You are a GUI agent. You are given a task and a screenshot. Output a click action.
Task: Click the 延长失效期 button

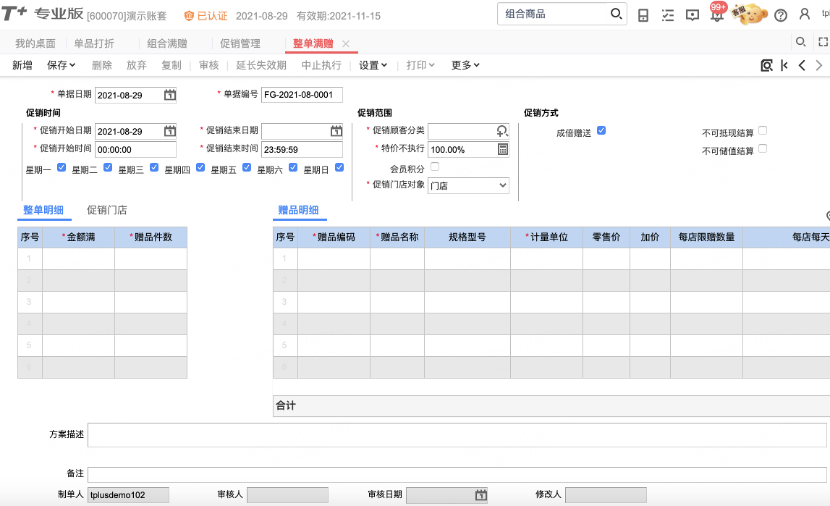(261, 65)
